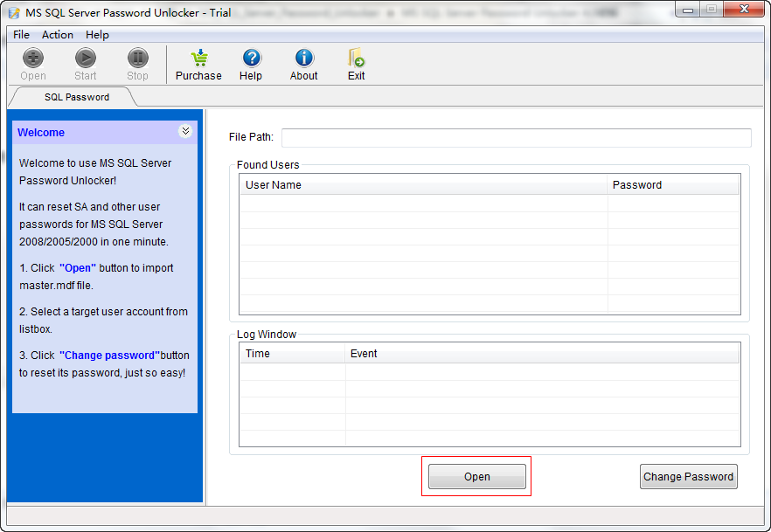Open the Action menu
The image size is (771, 532).
click(x=58, y=35)
